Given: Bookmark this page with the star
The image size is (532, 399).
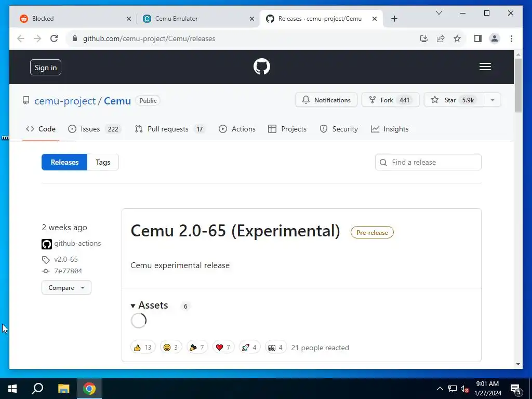Looking at the screenshot, I should 457,38.
